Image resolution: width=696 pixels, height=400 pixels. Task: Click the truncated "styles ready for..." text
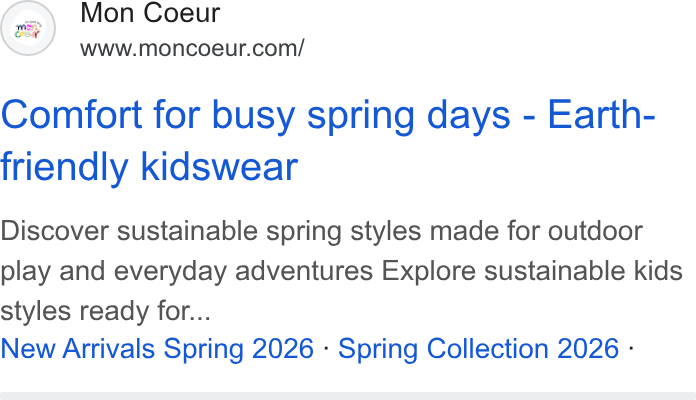click(x=106, y=311)
